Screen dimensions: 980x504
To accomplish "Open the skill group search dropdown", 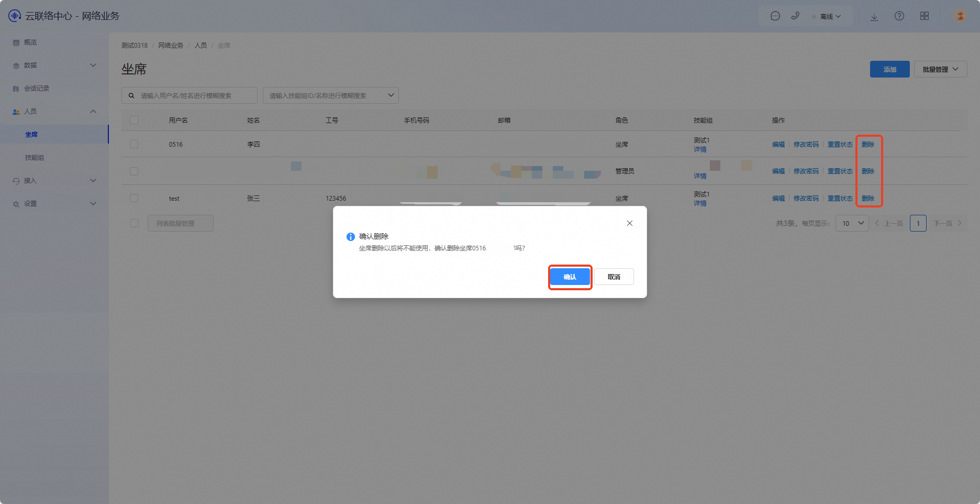I will [x=331, y=95].
